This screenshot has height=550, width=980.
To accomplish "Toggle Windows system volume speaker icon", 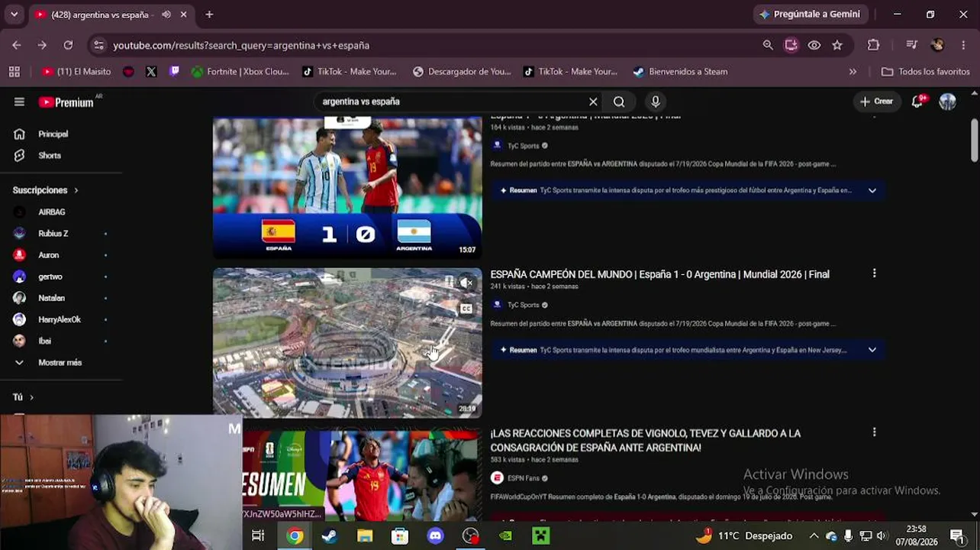I will click(882, 536).
